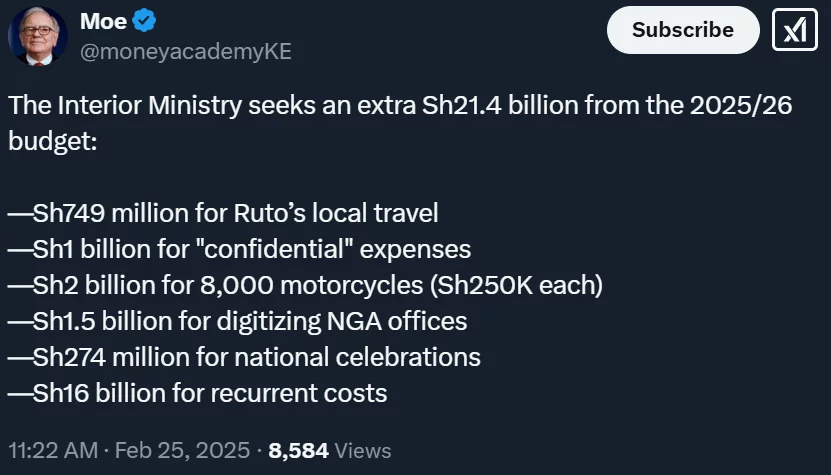Click the word Views in footer
This screenshot has height=475, width=831.
click(x=362, y=450)
